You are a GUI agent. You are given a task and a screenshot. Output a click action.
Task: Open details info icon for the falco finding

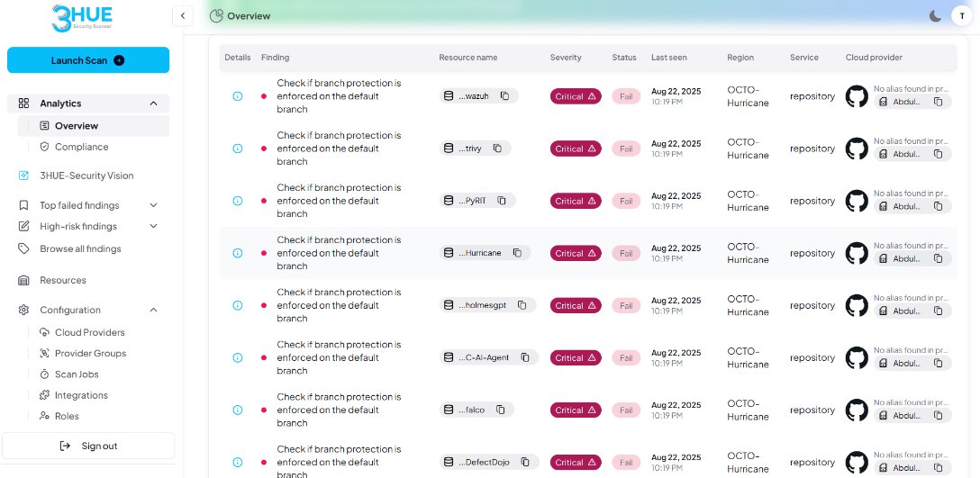238,410
